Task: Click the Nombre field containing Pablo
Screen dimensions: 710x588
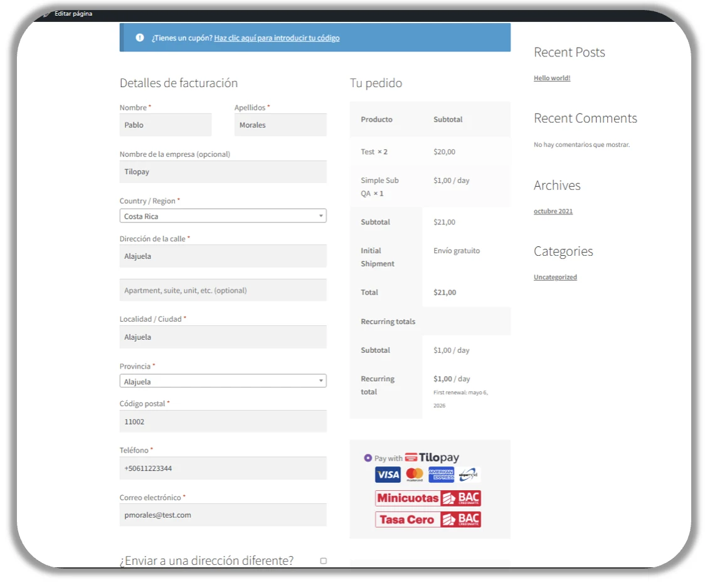Action: pyautogui.click(x=166, y=125)
